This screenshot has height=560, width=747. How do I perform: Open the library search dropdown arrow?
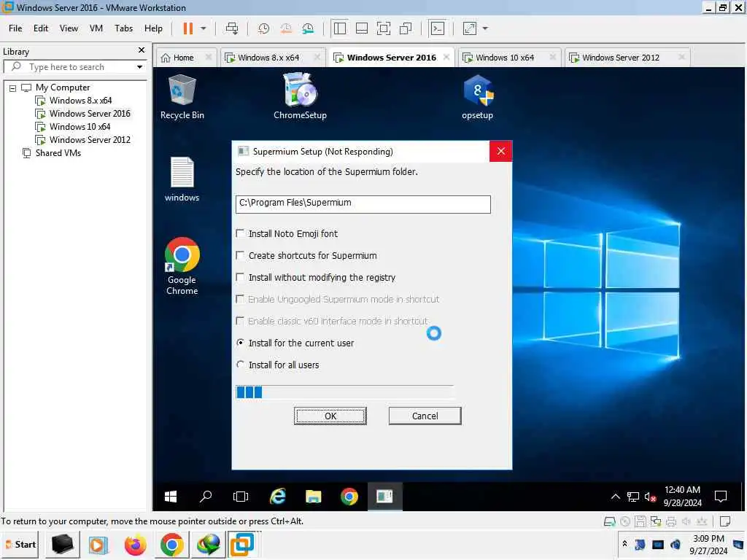coord(139,67)
